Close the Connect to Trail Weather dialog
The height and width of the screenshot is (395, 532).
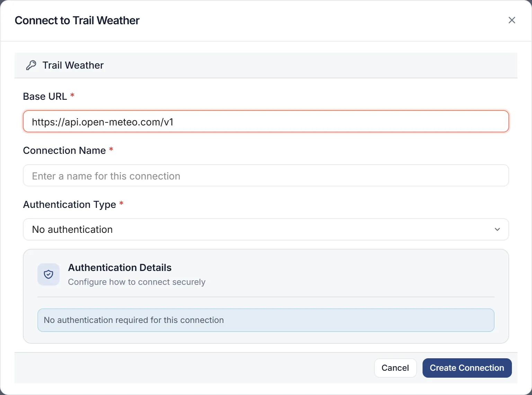tap(512, 20)
